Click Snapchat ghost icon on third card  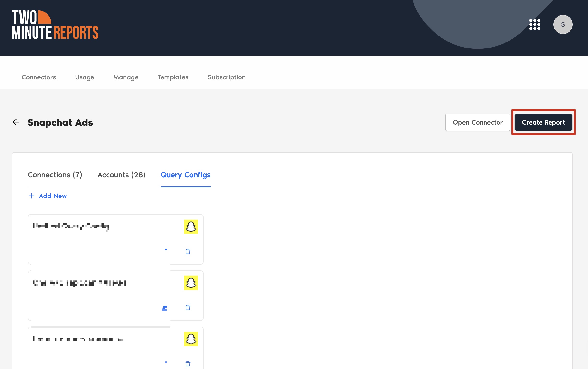click(191, 339)
